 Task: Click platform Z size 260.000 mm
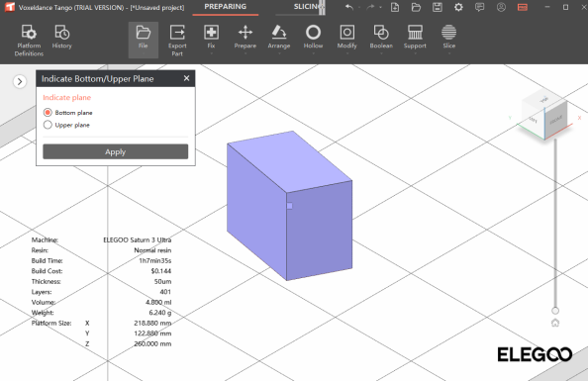pos(152,343)
